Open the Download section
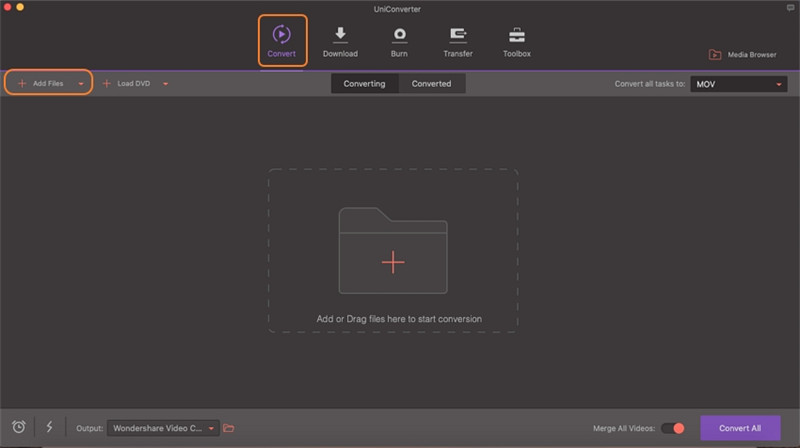Screen dimensions: 800x448 [x=340, y=42]
